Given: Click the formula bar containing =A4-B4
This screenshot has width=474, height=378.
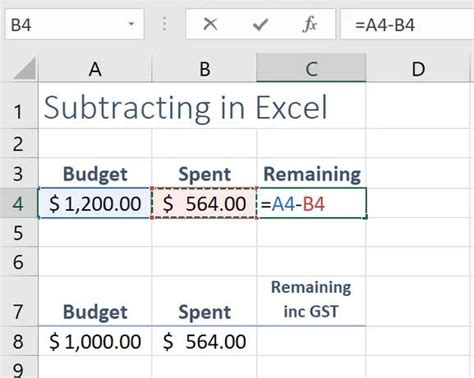Looking at the screenshot, I should [407, 24].
